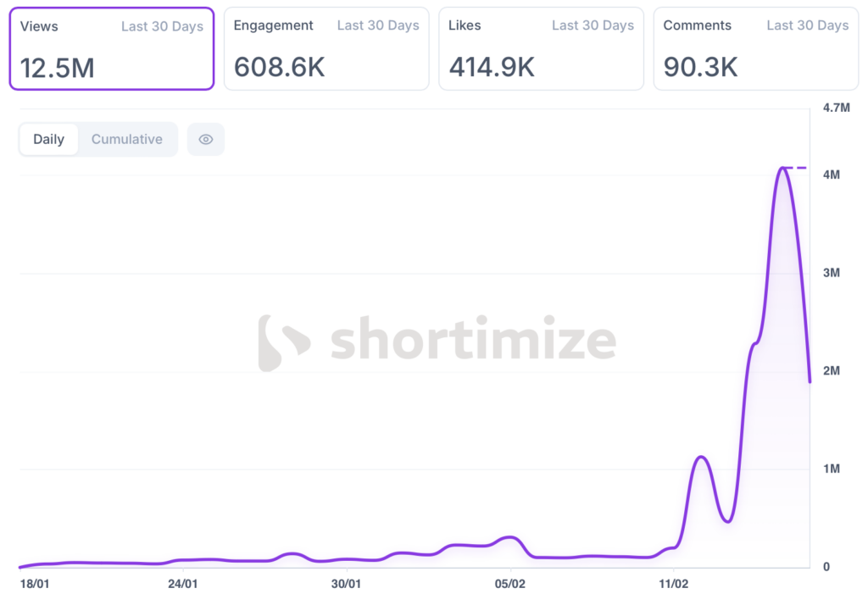Select the Engagement metric card
Image resolution: width=868 pixels, height=594 pixels.
[326, 48]
